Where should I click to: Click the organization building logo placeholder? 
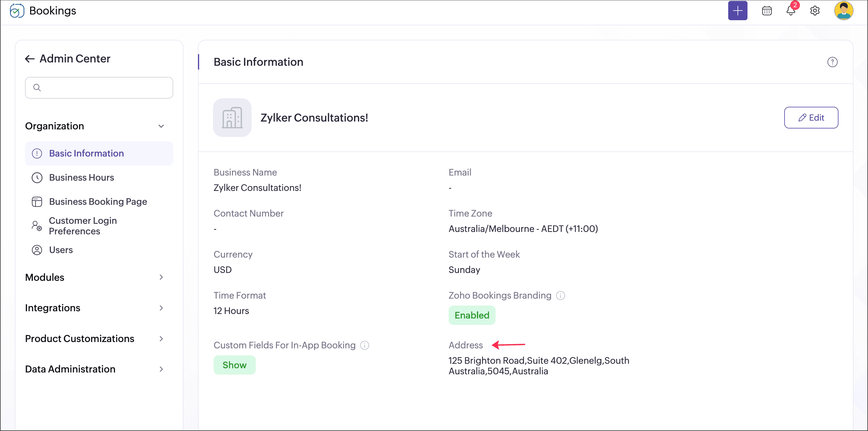(x=232, y=118)
